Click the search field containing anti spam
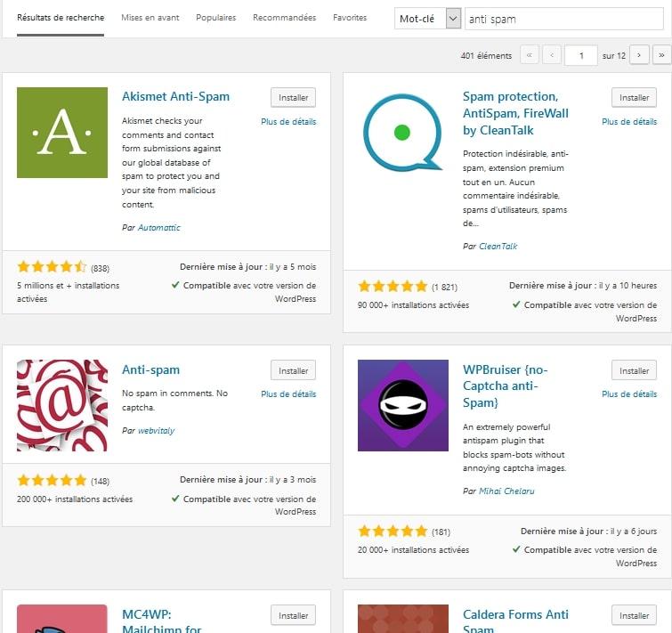Viewport: 672px width, 633px height. point(564,19)
